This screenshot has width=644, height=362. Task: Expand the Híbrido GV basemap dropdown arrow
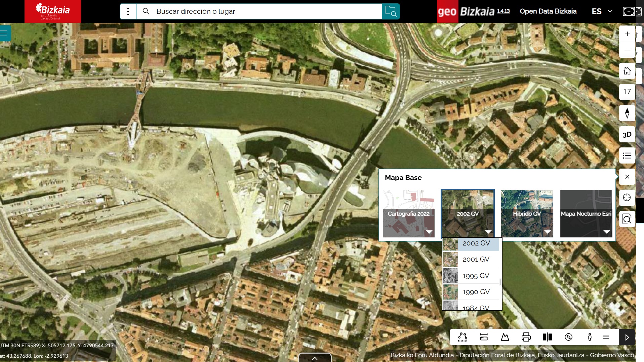tap(547, 232)
